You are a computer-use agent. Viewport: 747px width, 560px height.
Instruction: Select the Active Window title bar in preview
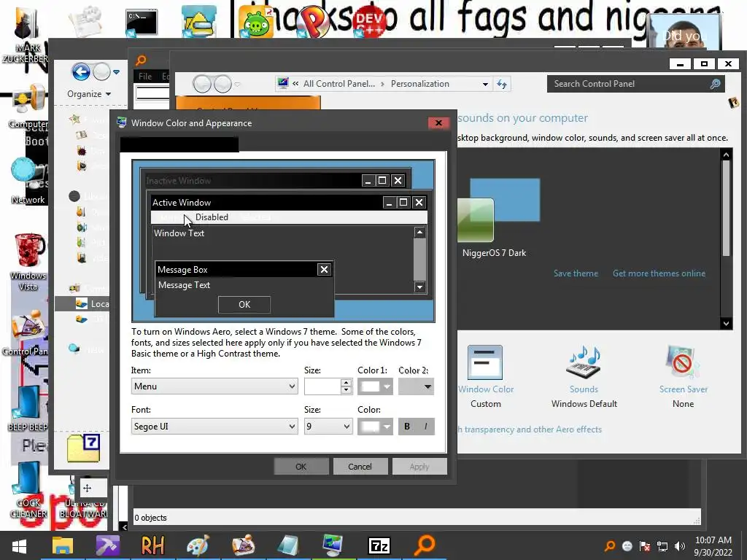pos(267,203)
